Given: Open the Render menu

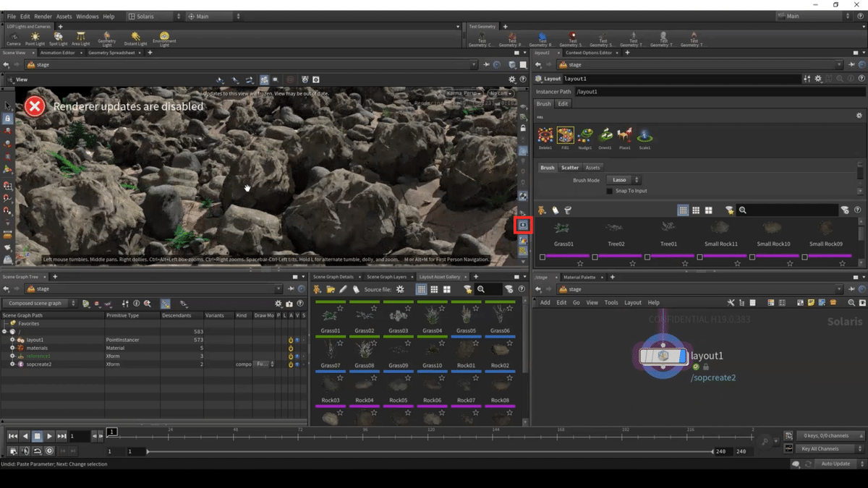Looking at the screenshot, I should click(x=43, y=16).
